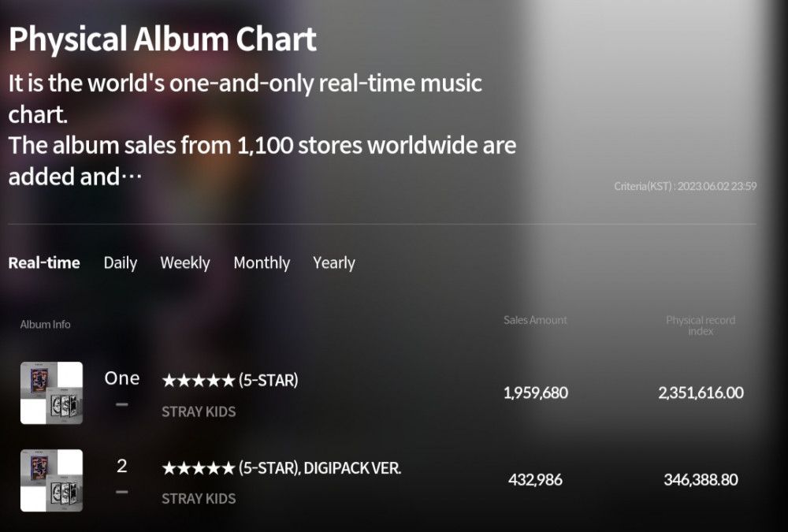The height and width of the screenshot is (532, 788).
Task: Click the Physical record index column header
Action: 701,326
